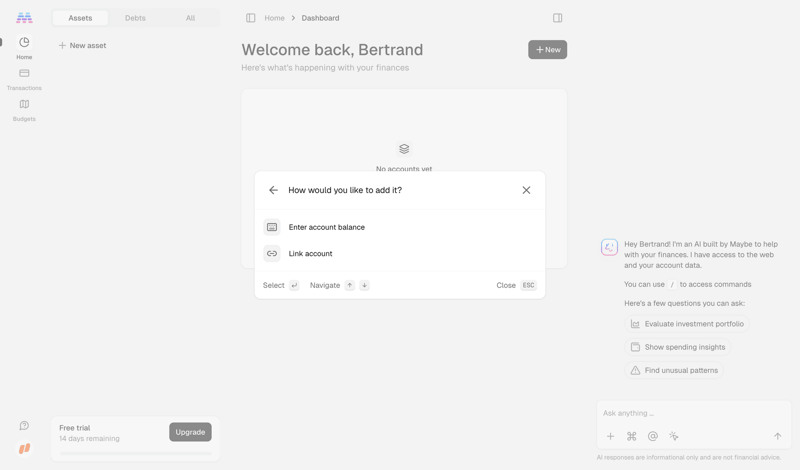Image resolution: width=800 pixels, height=470 pixels.
Task: Open Budgets in the sidebar
Action: tap(24, 110)
